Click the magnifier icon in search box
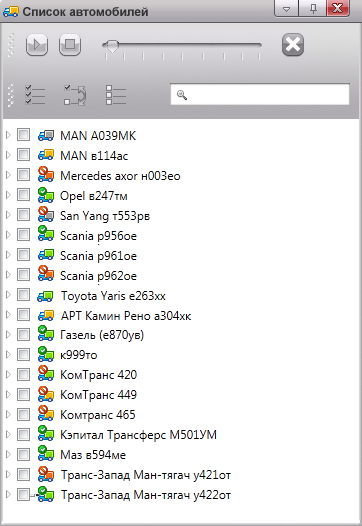 click(182, 95)
